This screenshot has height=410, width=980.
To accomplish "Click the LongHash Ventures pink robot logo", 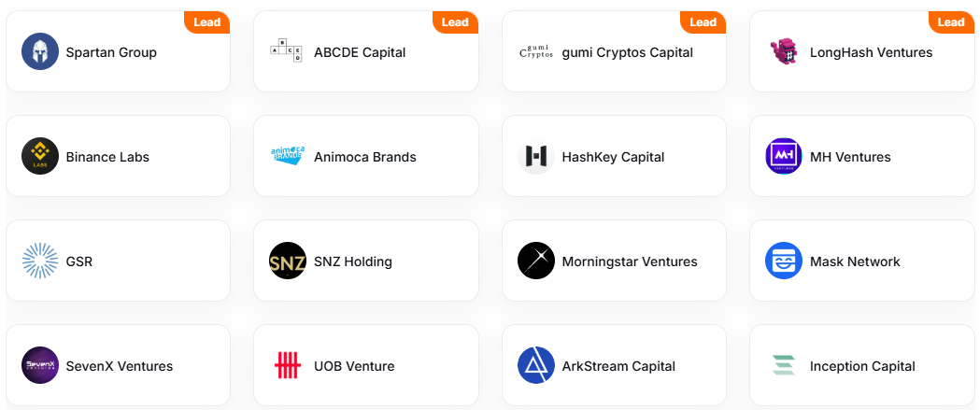I will click(784, 51).
